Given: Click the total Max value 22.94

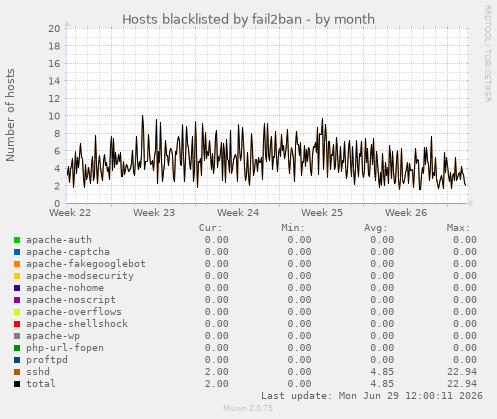Looking at the screenshot, I should tap(462, 384).
